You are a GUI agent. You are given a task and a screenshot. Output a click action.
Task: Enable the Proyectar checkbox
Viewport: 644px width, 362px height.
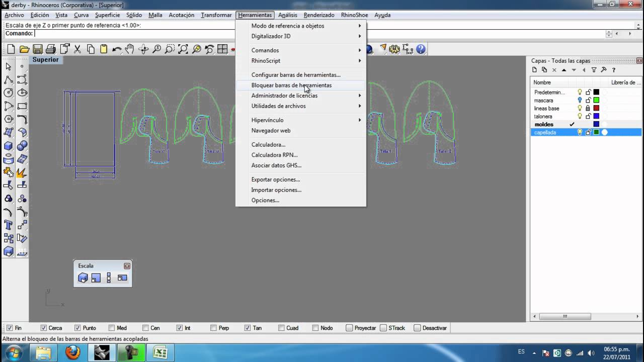click(x=349, y=328)
